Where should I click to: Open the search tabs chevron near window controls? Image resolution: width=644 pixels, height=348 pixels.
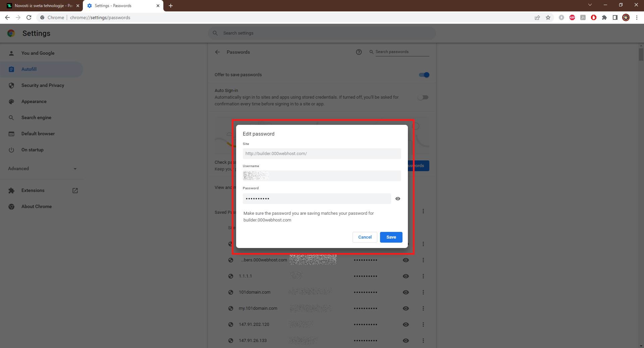tap(590, 5)
